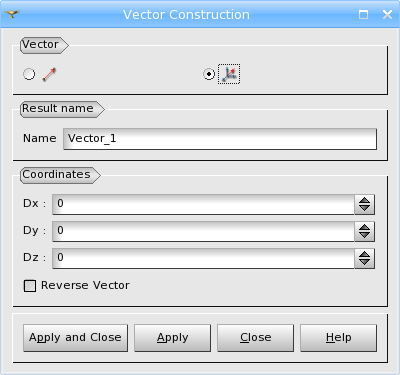This screenshot has height=375, width=400.
Task: Increase the Dz value with up arrow
Action: pyautogui.click(x=364, y=254)
